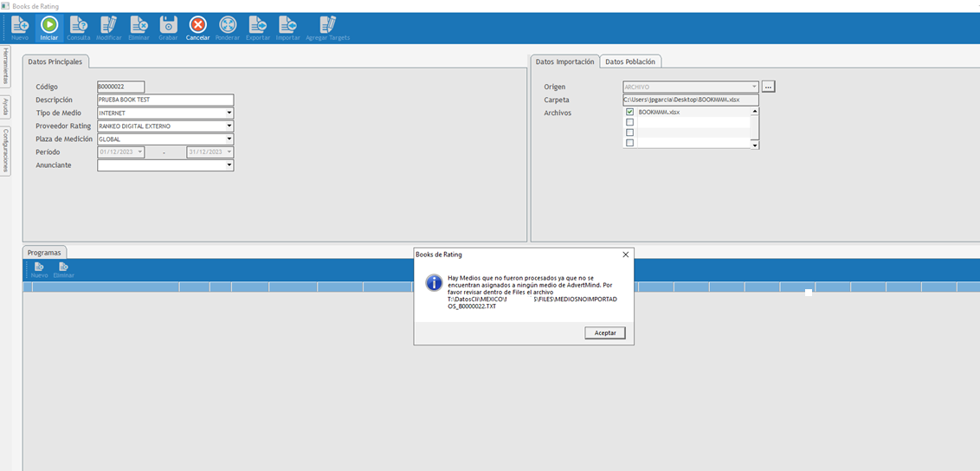The image size is (980, 471).
Task: Check the fourth Archivos checkbox
Action: [x=629, y=142]
